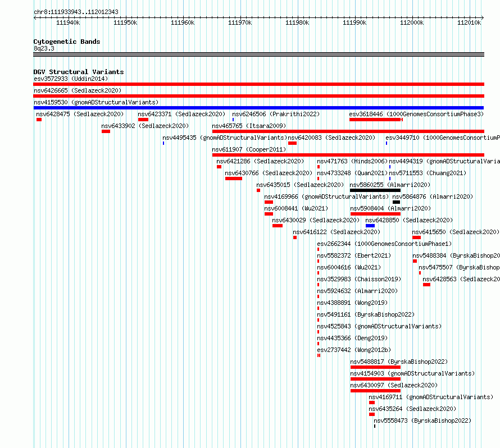This screenshot has height=448, width=500.
Task: Click the nsv4388891 (Wong2019) label
Action: pos(352,303)
